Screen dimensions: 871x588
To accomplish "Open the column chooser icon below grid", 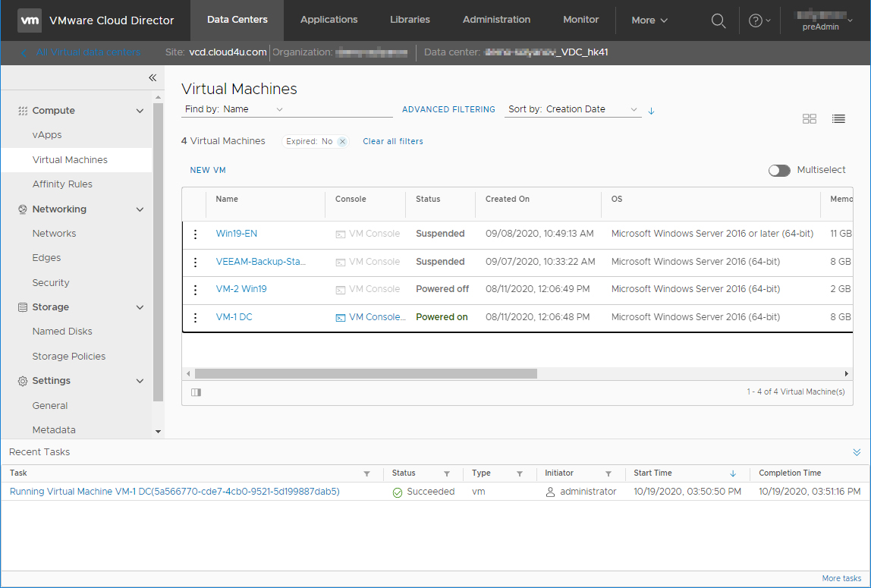I will point(196,392).
